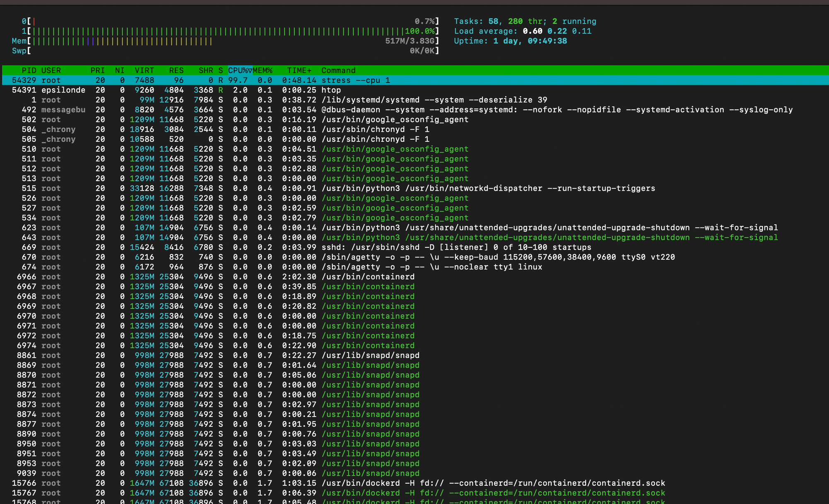Select snapd thread PID 9039

tap(415, 473)
